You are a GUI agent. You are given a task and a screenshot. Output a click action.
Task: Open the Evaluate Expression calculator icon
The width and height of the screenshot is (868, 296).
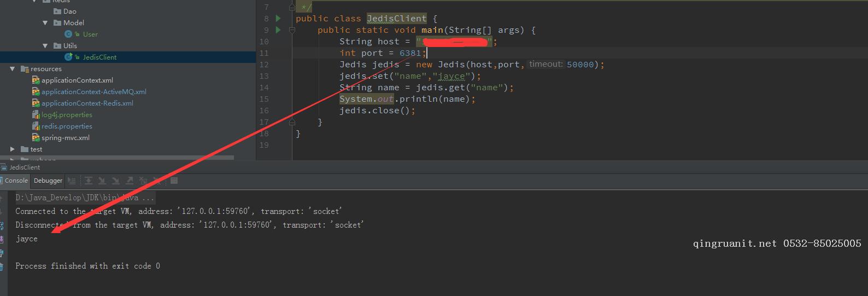point(174,181)
